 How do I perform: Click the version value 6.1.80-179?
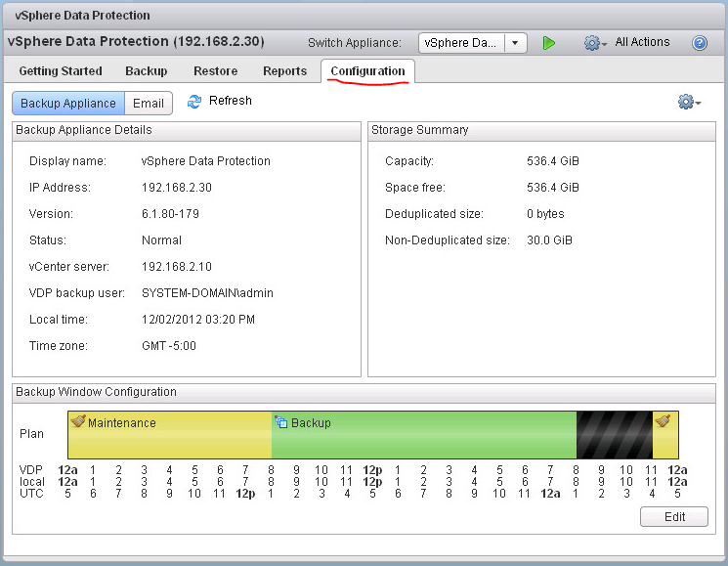[x=170, y=214]
